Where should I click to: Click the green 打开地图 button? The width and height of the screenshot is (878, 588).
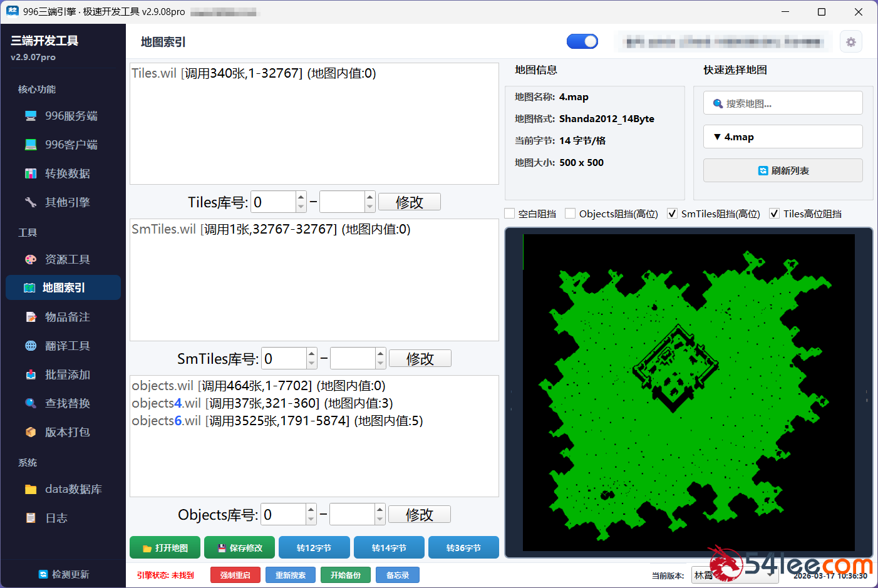click(x=165, y=548)
